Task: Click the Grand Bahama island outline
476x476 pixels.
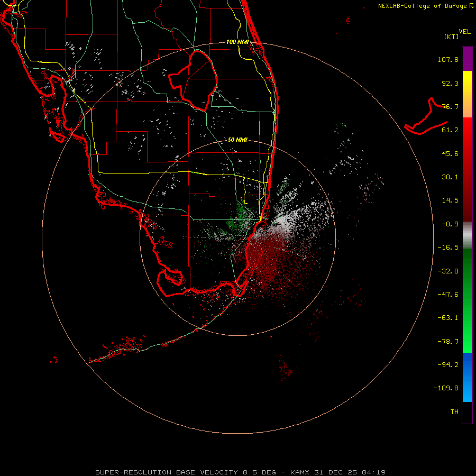Action: [x=426, y=116]
